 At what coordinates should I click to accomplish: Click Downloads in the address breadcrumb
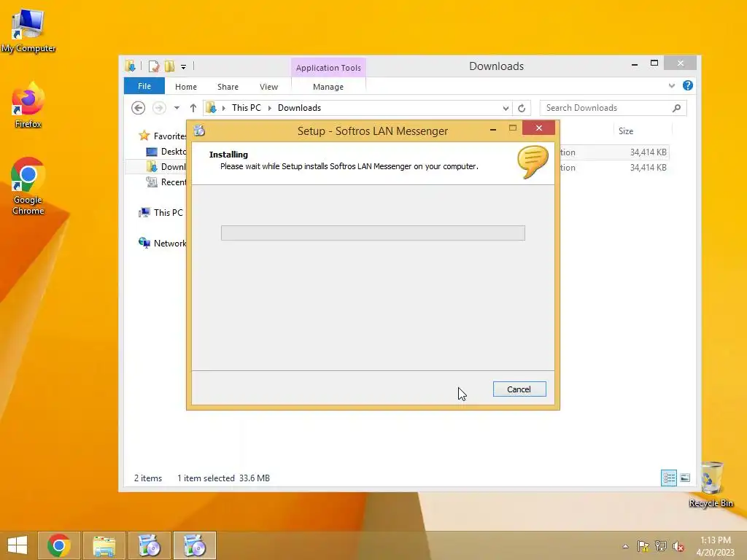299,108
